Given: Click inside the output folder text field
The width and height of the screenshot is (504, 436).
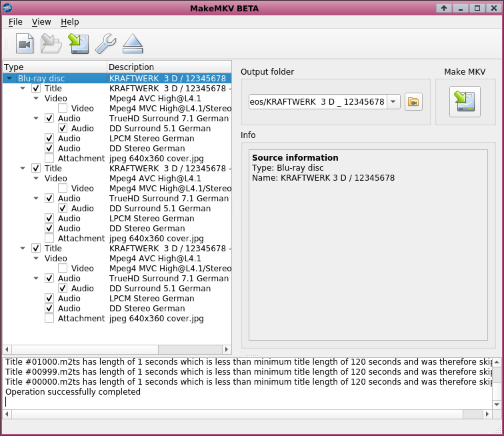Looking at the screenshot, I should (316, 102).
